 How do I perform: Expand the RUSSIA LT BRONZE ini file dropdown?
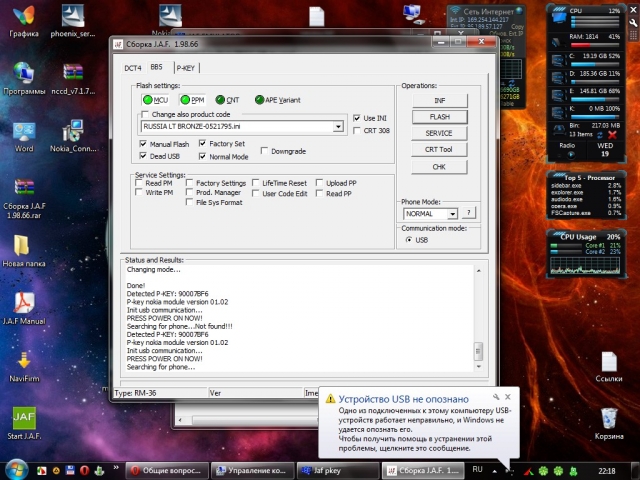(338, 127)
